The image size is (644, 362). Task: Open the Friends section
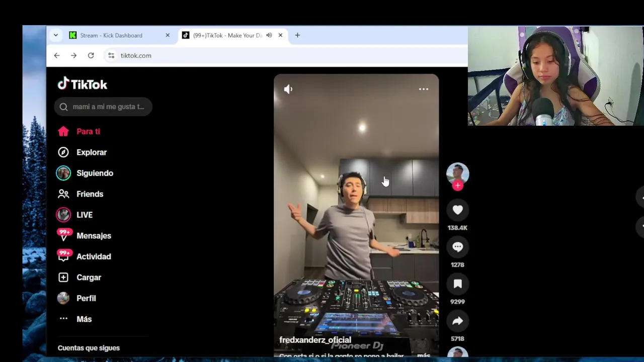(x=80, y=194)
